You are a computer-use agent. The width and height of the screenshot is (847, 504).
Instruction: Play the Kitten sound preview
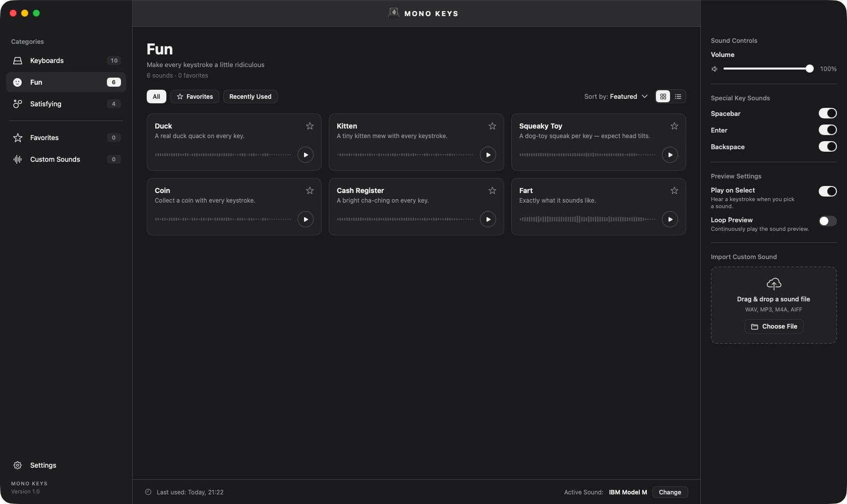point(488,155)
